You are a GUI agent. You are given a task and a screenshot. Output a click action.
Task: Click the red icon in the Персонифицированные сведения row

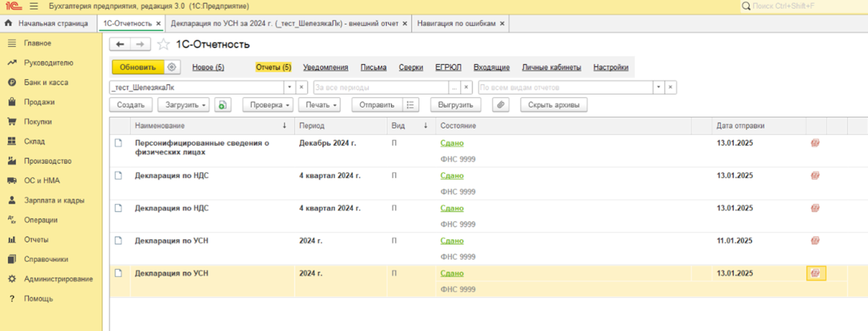[x=815, y=143]
